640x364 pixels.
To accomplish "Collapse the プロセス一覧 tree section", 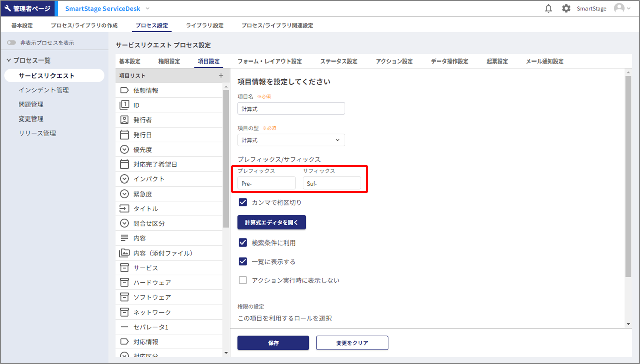I will click(9, 60).
